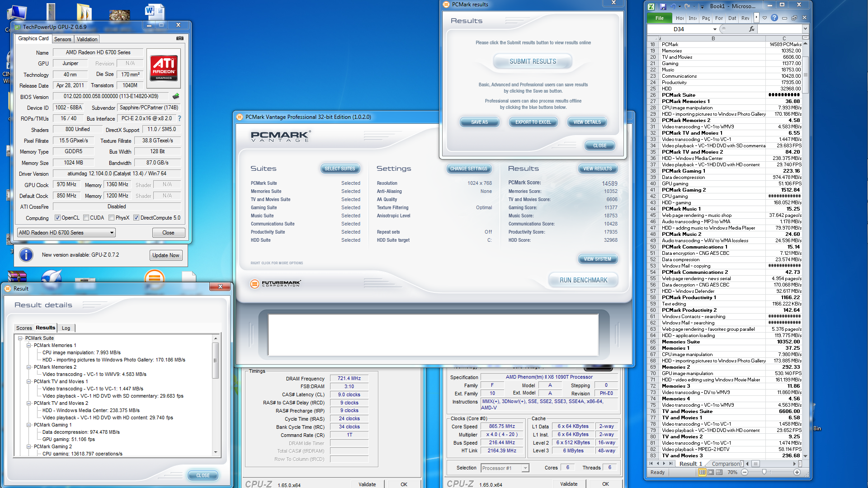Screen dimensions: 868x488
Task: Click the SUBMIT RESULTS button
Action: (x=533, y=61)
